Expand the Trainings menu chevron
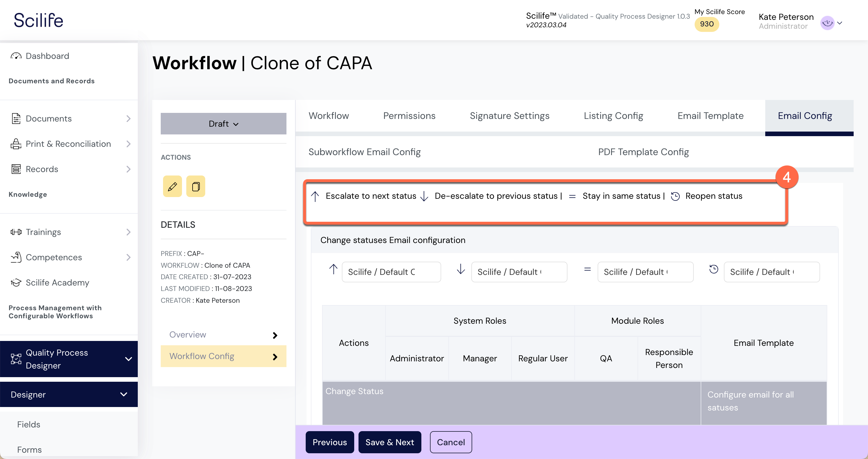The image size is (868, 459). pyautogui.click(x=128, y=232)
